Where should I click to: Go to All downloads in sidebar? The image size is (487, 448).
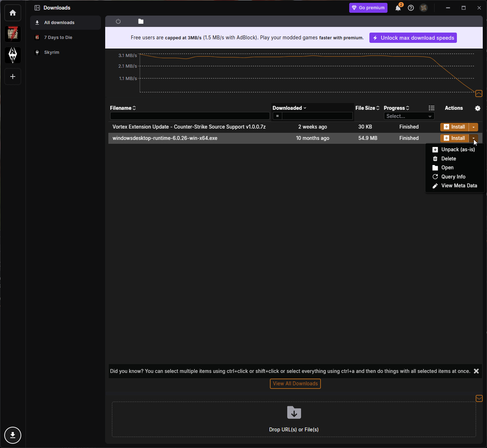[66, 23]
